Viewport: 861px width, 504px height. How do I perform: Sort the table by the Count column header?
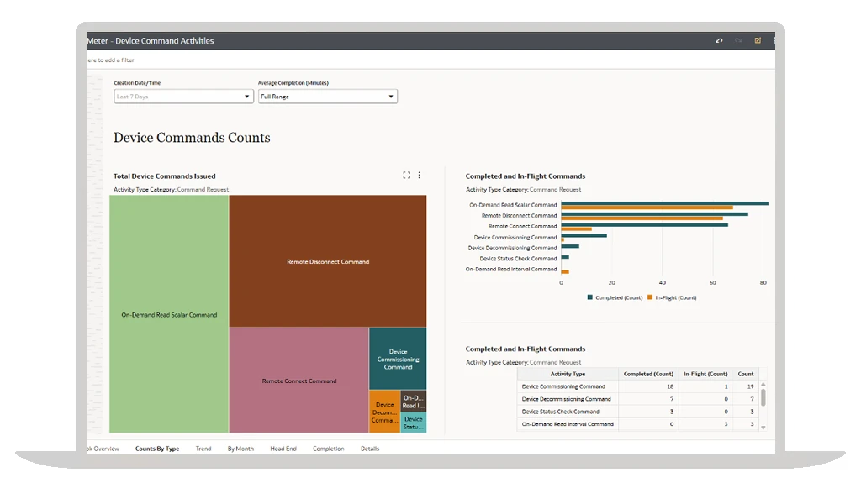coord(745,374)
